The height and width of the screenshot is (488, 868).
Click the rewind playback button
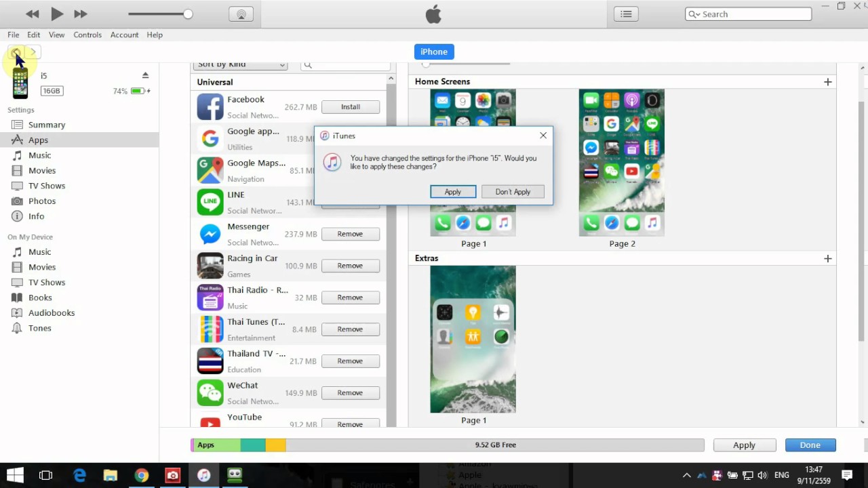click(32, 14)
